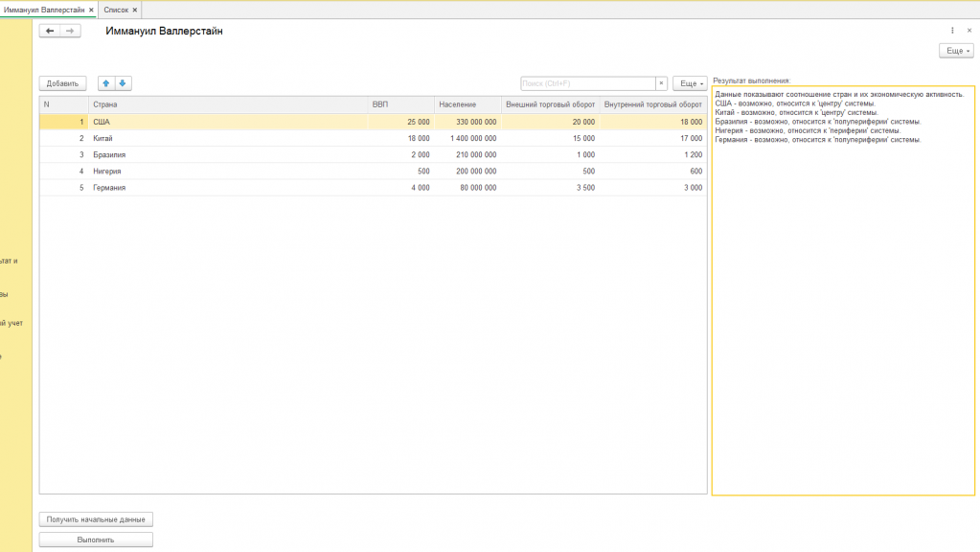Click external trade value 3 500
980x552 pixels.
550,188
